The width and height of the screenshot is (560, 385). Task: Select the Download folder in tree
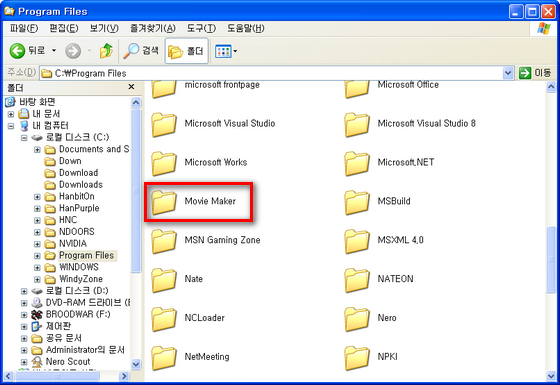click(78, 173)
